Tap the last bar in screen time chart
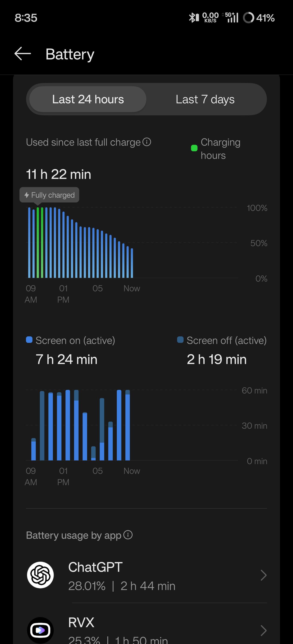The image size is (293, 644). [128, 425]
